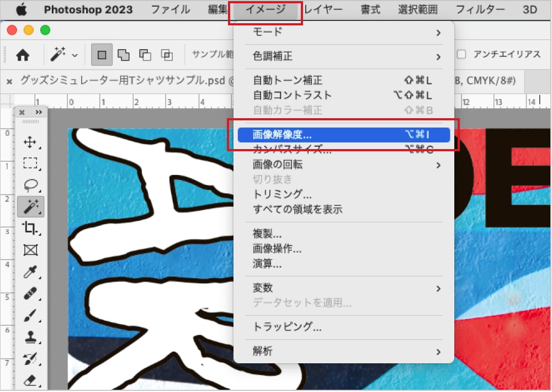Select the Lasso tool
Screen dimensions: 552x392
tap(30, 184)
